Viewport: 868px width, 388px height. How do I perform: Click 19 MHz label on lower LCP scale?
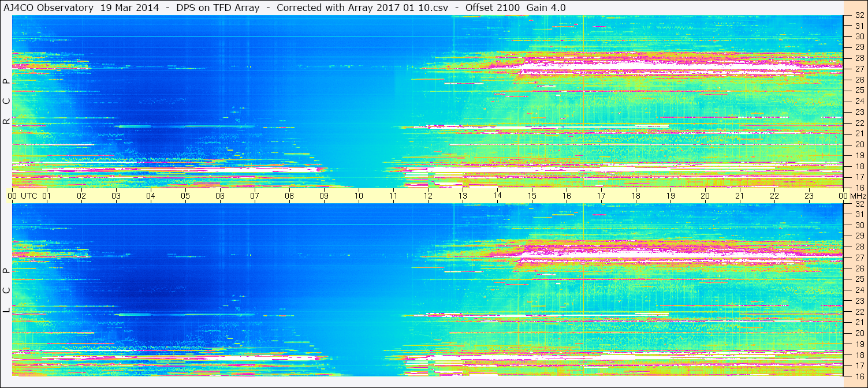[859, 344]
